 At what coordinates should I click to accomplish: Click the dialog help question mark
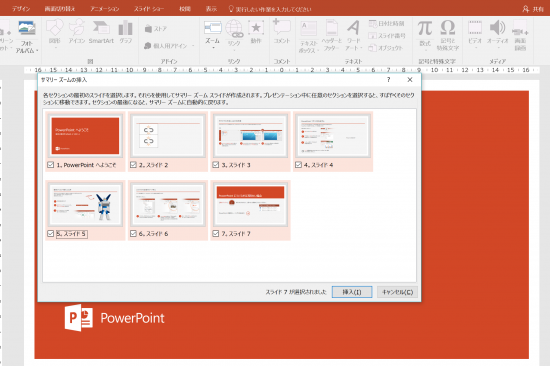[388, 80]
